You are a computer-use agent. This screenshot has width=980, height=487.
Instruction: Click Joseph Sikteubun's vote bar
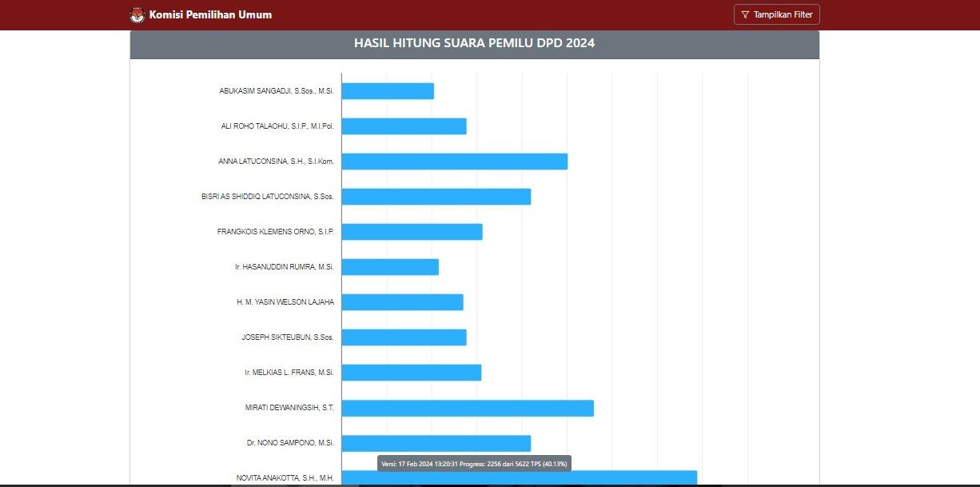point(404,337)
